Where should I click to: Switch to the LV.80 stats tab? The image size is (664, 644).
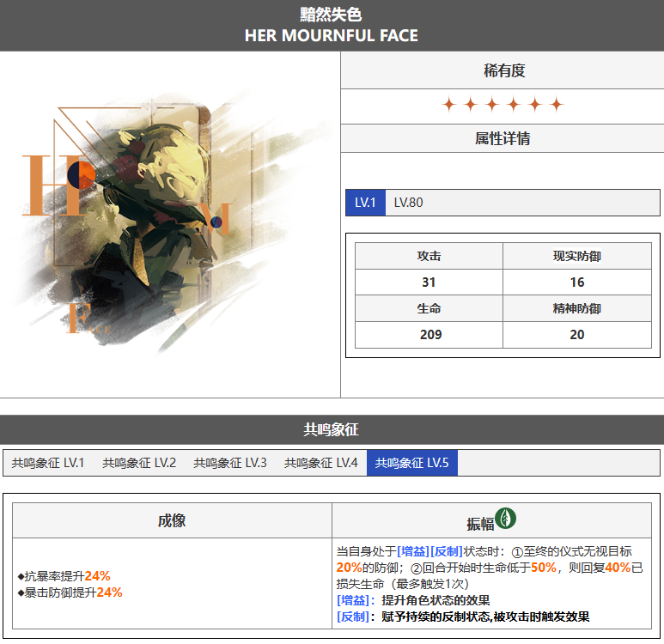408,203
